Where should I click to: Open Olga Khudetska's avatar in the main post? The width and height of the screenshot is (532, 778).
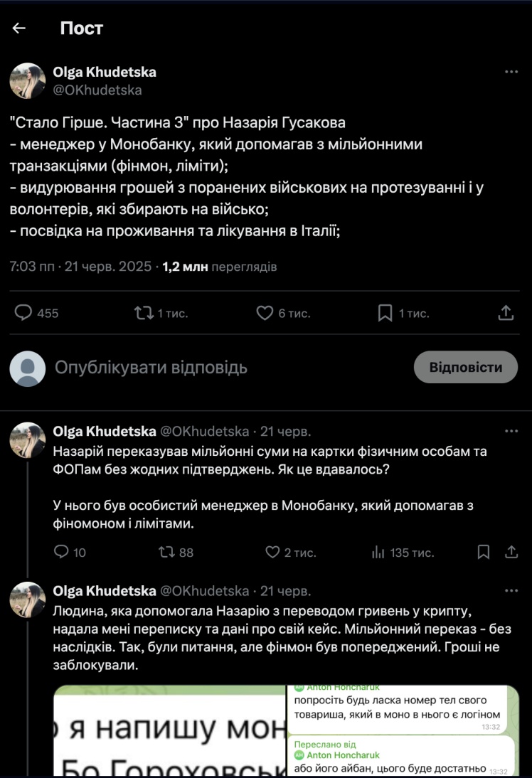coord(28,80)
